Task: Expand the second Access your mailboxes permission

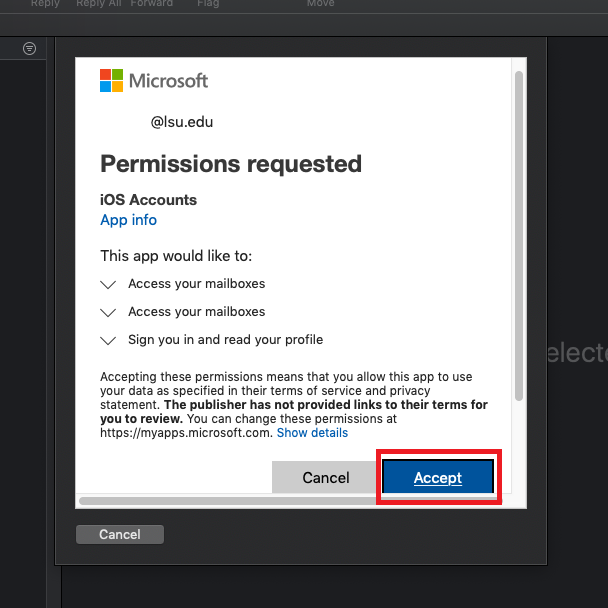Action: 108,313
